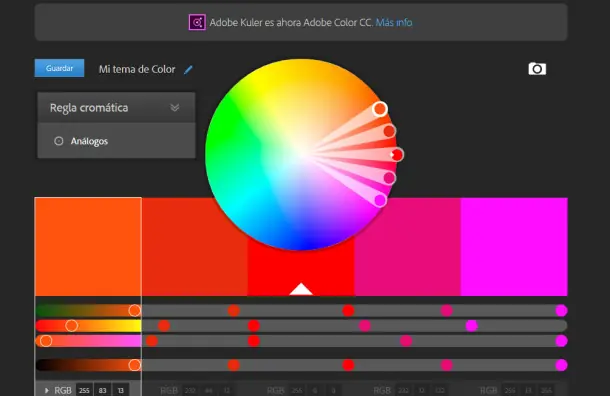Expand the RGB color mode triangle

47,390
